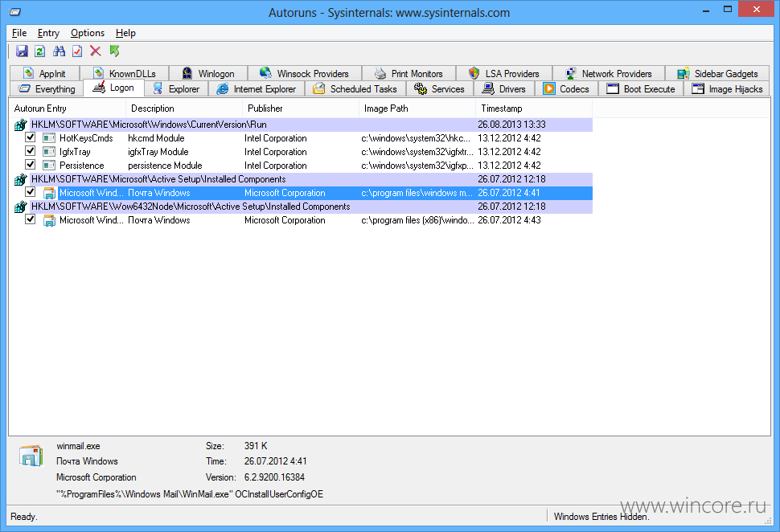The width and height of the screenshot is (780, 532).
Task: Open the Entry menu
Action: (x=48, y=33)
